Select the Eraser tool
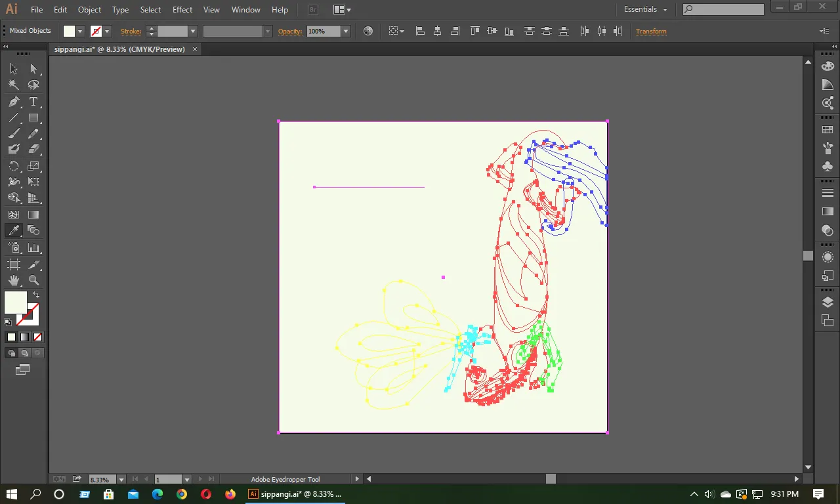The height and width of the screenshot is (504, 840). (33, 150)
